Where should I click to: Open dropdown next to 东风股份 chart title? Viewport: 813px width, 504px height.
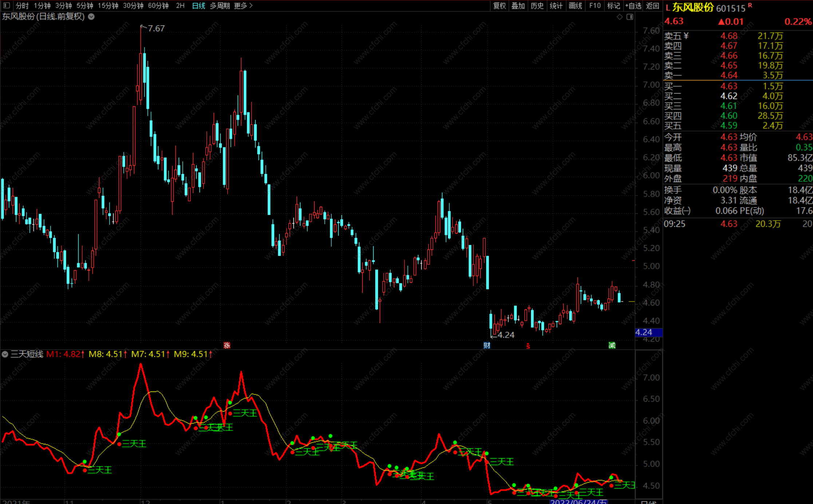pos(91,17)
